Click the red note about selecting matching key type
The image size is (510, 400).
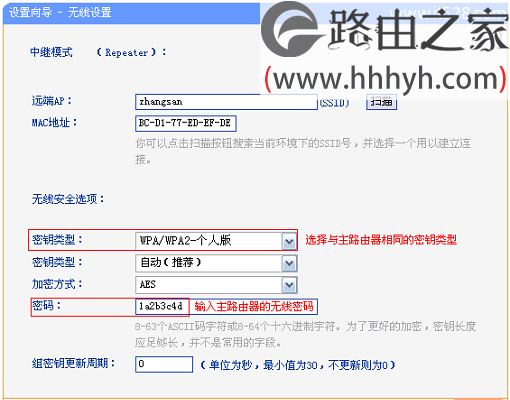381,240
